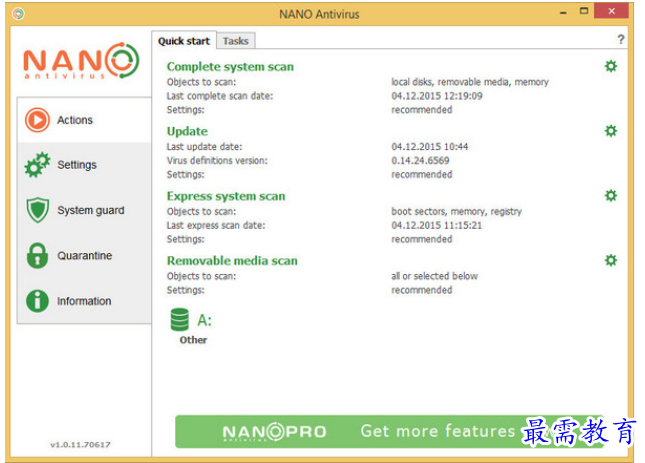This screenshot has width=645, height=463.
Task: Open the Settings sidebar item
Action: (x=84, y=165)
